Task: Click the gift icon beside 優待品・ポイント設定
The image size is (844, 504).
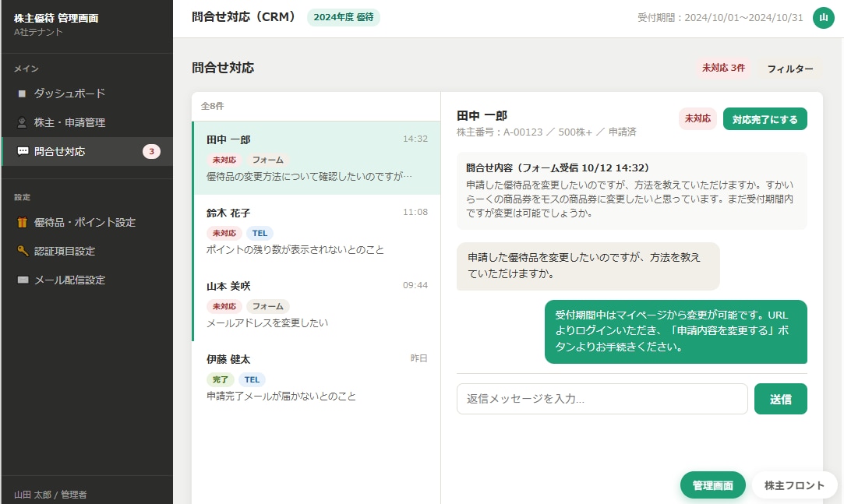Action: pos(22,222)
